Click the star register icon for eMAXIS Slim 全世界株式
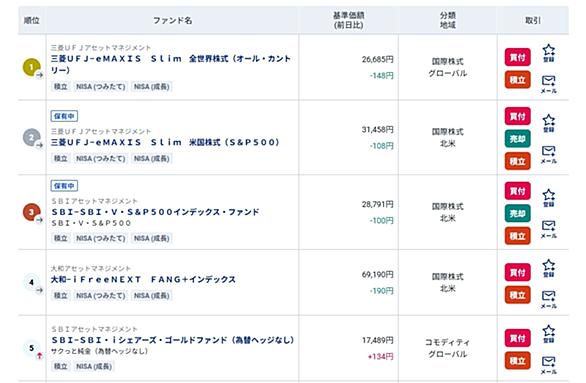Viewport: 586px width, 383px height. pyautogui.click(x=548, y=53)
